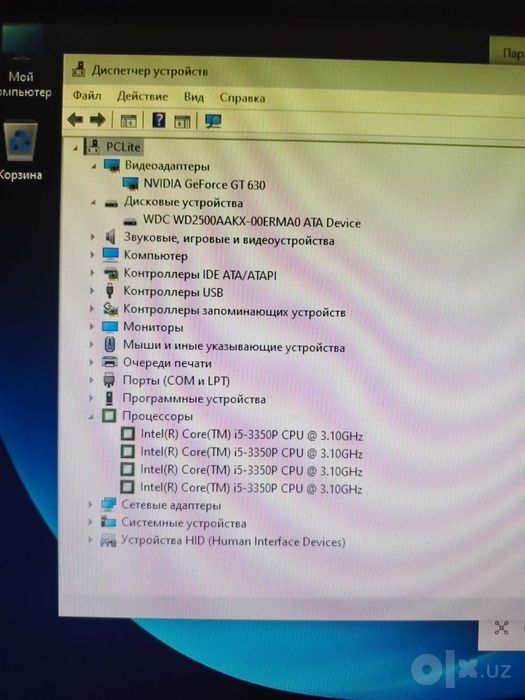Viewport: 525px width, 700px height.
Task: Collapse the PCLite root node
Action: tap(76, 148)
